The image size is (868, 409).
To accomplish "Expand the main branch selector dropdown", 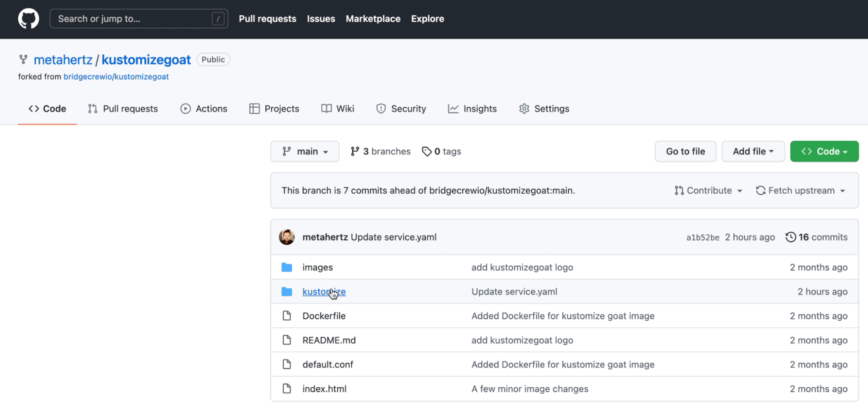I will tap(305, 151).
